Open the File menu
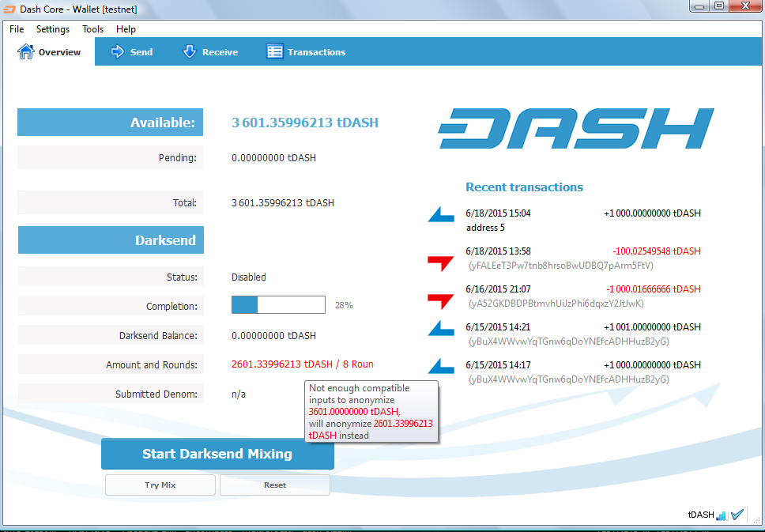Viewport: 765px width, 532px height. pyautogui.click(x=17, y=29)
